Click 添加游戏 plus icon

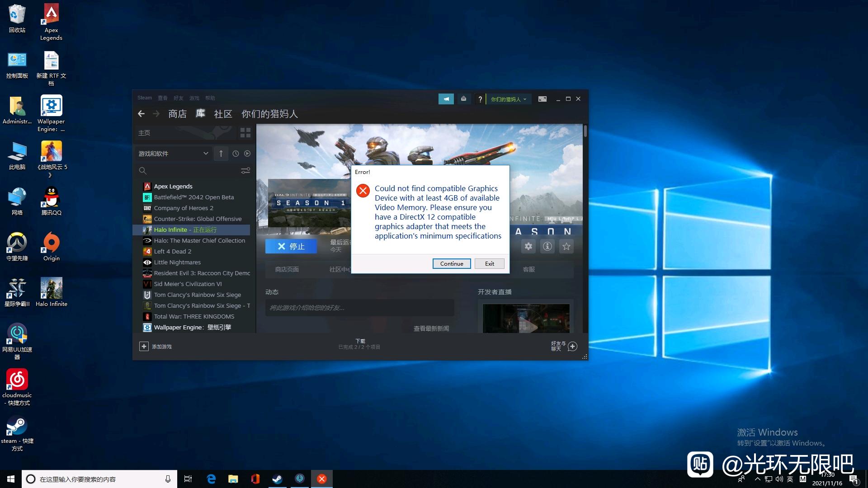pos(144,346)
